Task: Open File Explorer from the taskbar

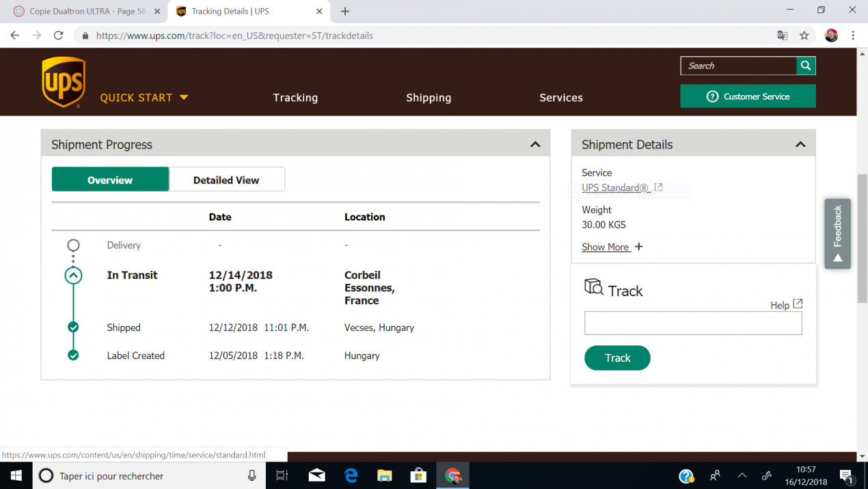Action: pyautogui.click(x=385, y=476)
